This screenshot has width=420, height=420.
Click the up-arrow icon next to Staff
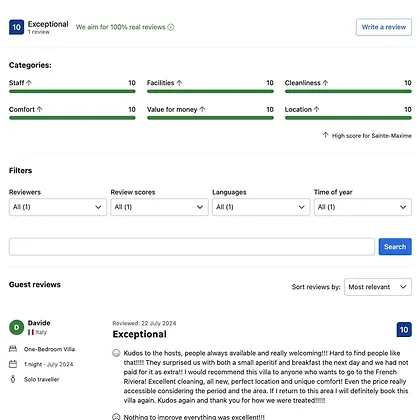coord(29,83)
